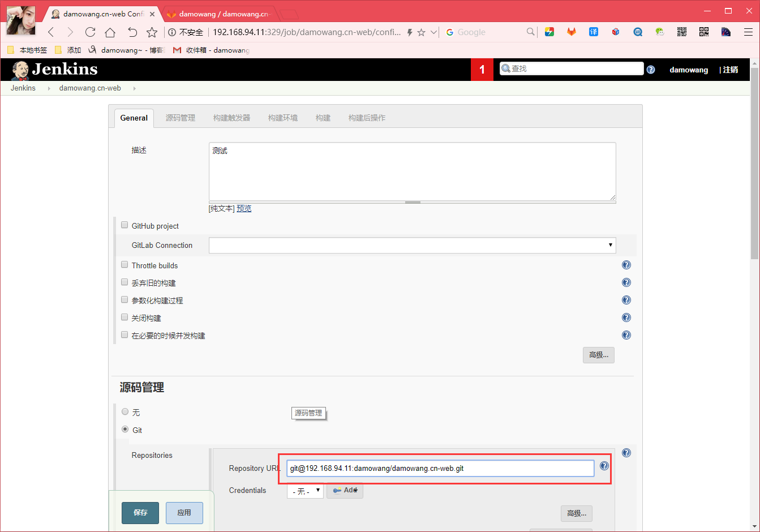Click the Jenkins 查找 search box

(x=572, y=68)
